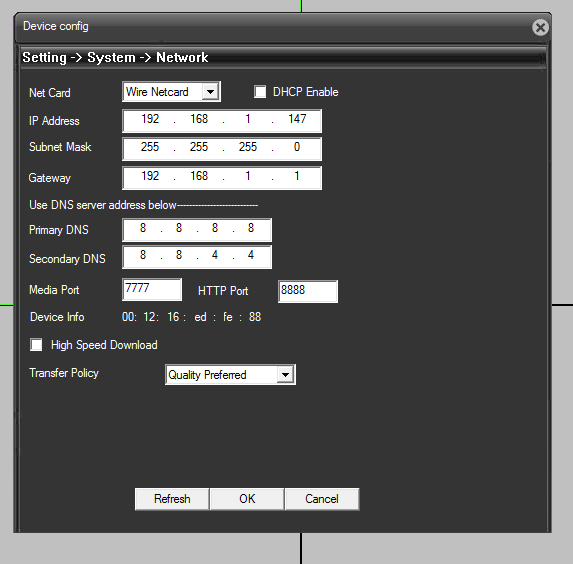This screenshot has height=564, width=573.
Task: Confirm settings with OK button
Action: click(247, 499)
